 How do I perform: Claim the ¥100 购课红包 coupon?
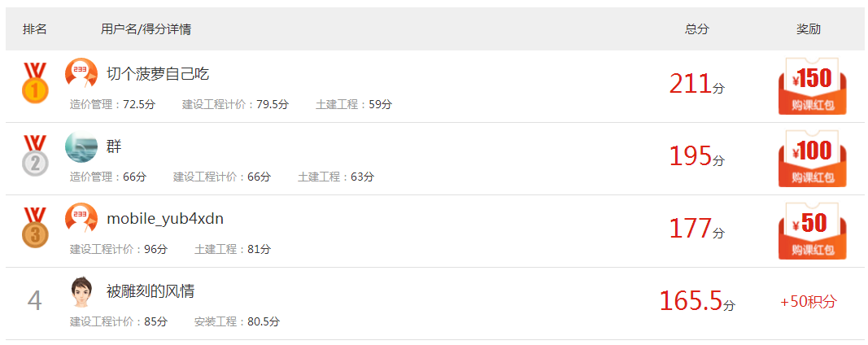point(812,159)
